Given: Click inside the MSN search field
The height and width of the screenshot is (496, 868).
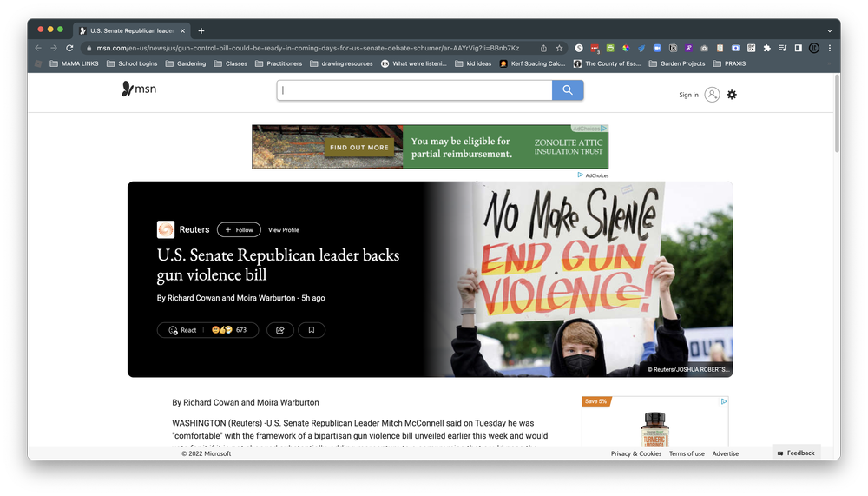Looking at the screenshot, I should point(415,90).
